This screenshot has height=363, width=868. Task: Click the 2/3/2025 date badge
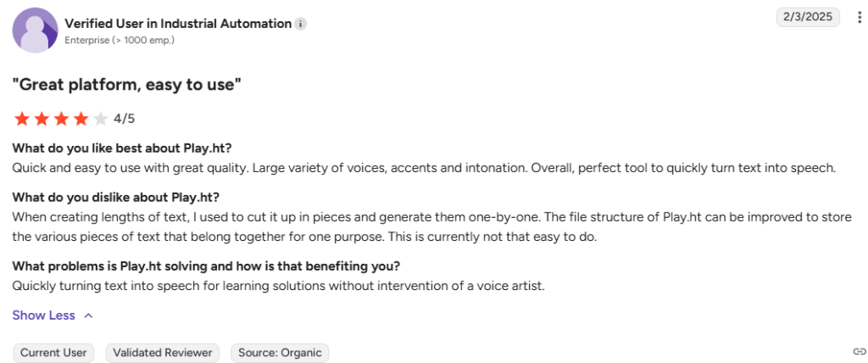pyautogui.click(x=808, y=17)
